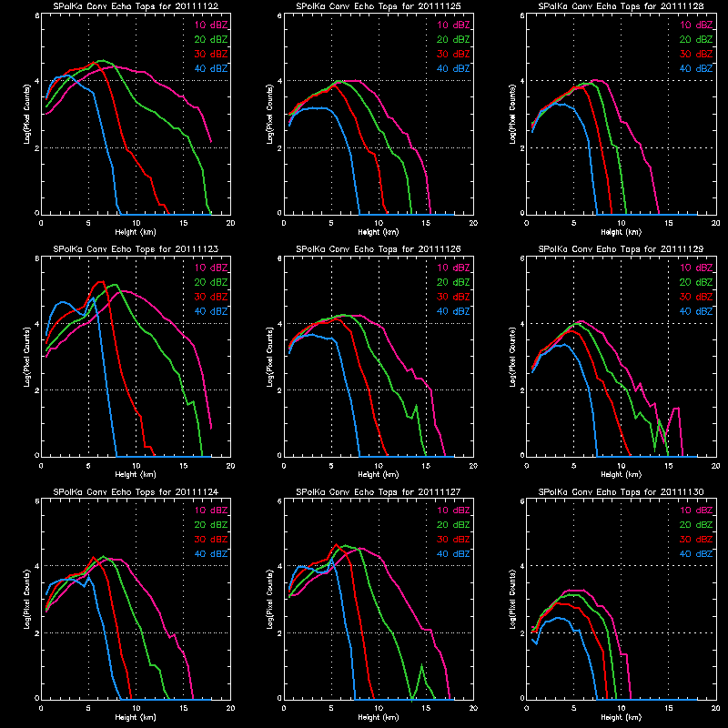Click the title of the 20111124 echo tops plot

[x=136, y=491]
